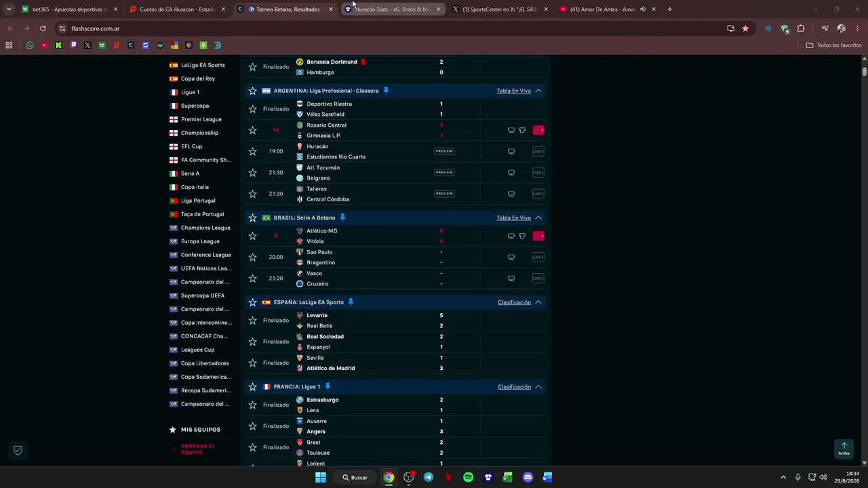868x488 pixels.
Task: Open Discord from the taskbar
Action: pyautogui.click(x=528, y=477)
